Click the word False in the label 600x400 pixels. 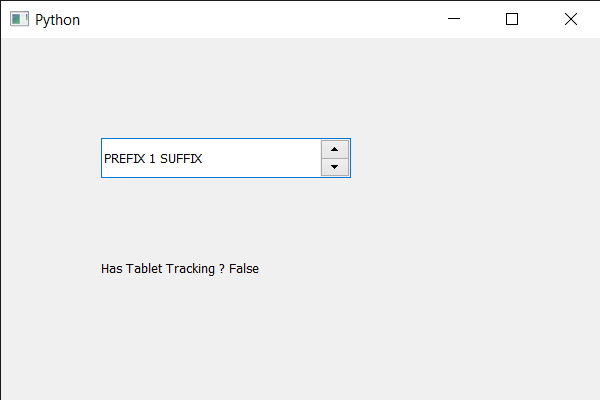[244, 268]
